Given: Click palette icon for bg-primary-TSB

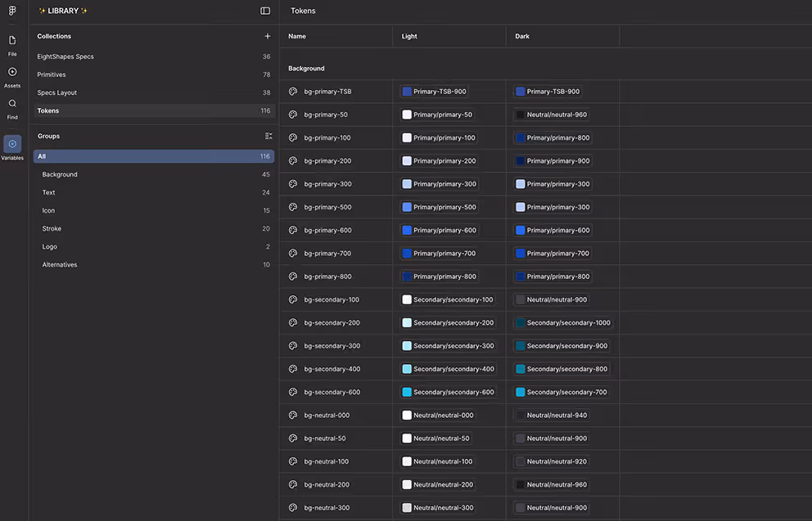Looking at the screenshot, I should click(293, 92).
